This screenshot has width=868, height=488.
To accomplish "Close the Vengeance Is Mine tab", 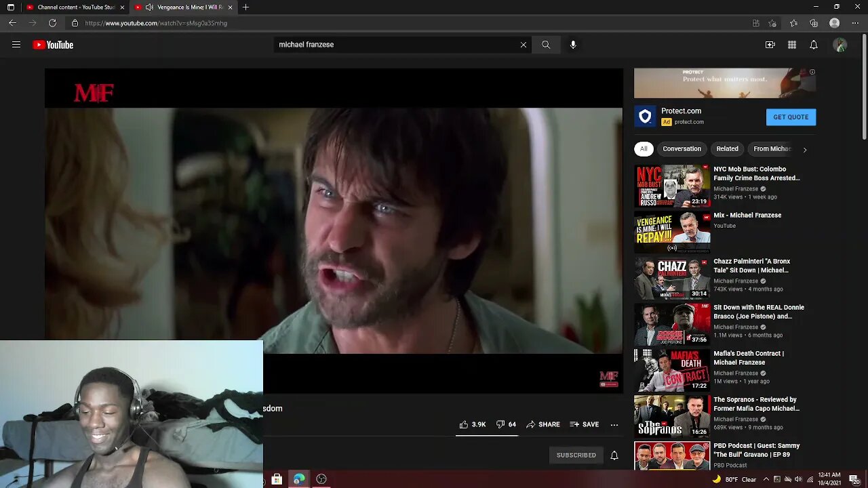I will 230,7.
